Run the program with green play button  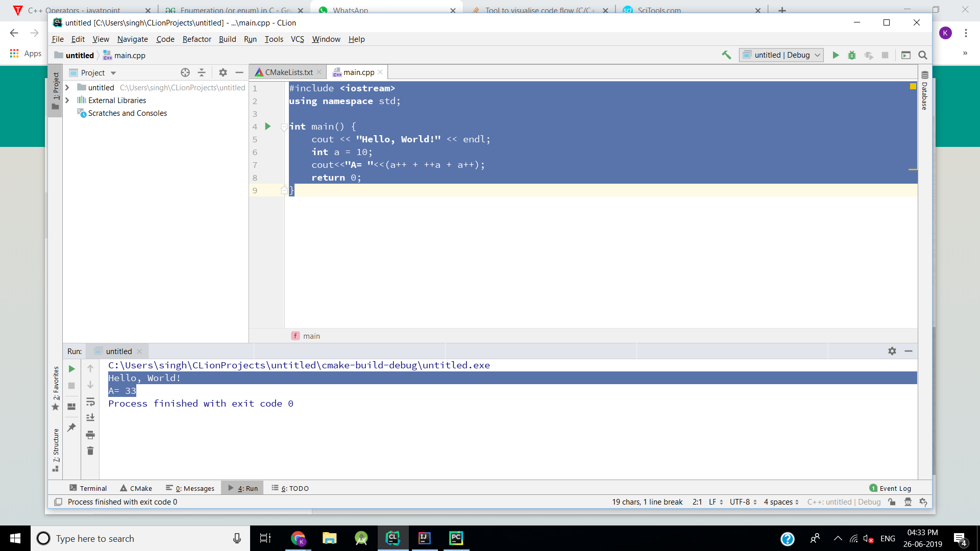coord(836,55)
